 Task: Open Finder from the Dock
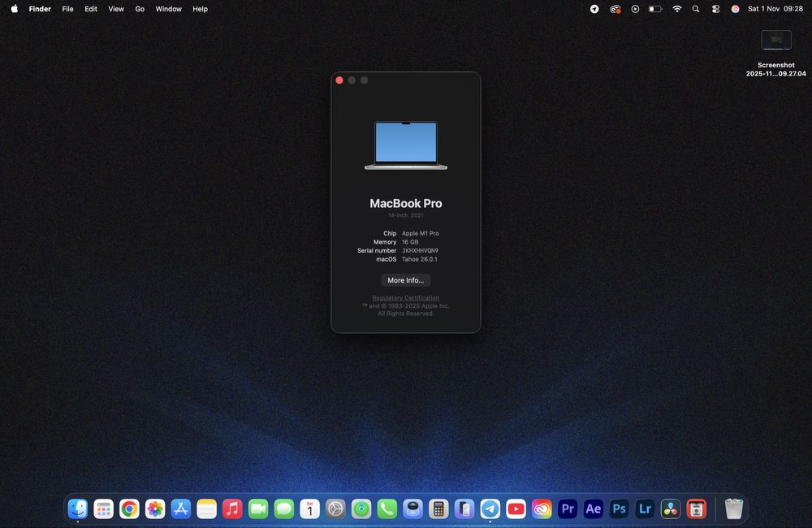coord(78,509)
